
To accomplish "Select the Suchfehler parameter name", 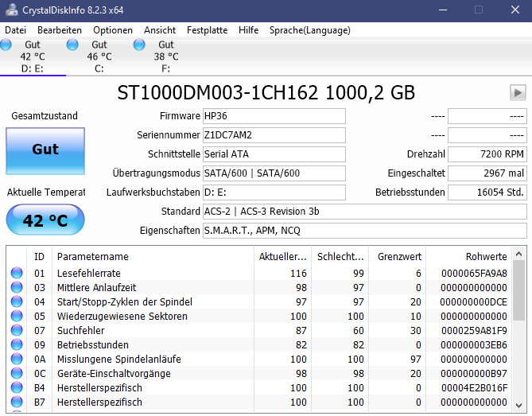I will coord(81,330).
